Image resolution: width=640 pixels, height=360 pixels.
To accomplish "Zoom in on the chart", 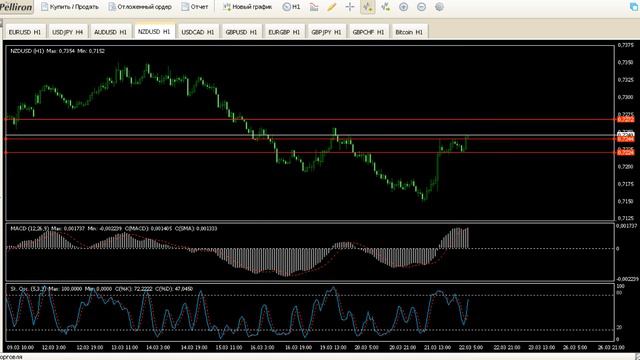I will tap(404, 7).
